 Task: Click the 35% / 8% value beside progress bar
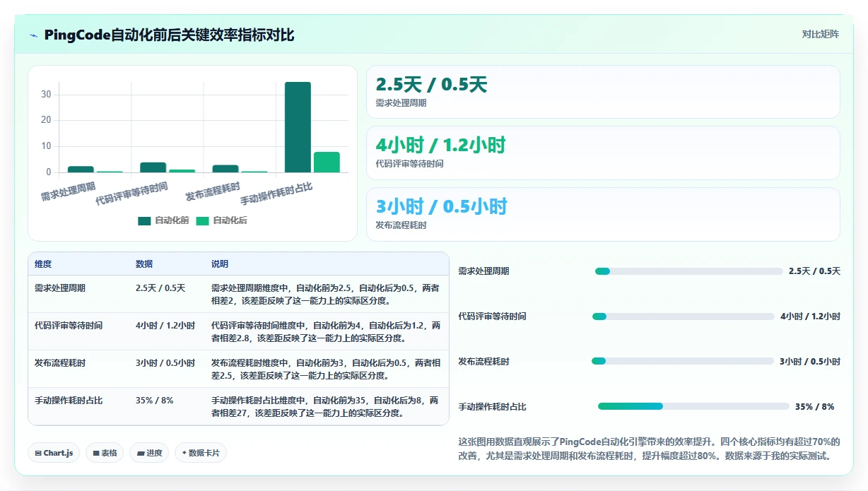coord(814,406)
